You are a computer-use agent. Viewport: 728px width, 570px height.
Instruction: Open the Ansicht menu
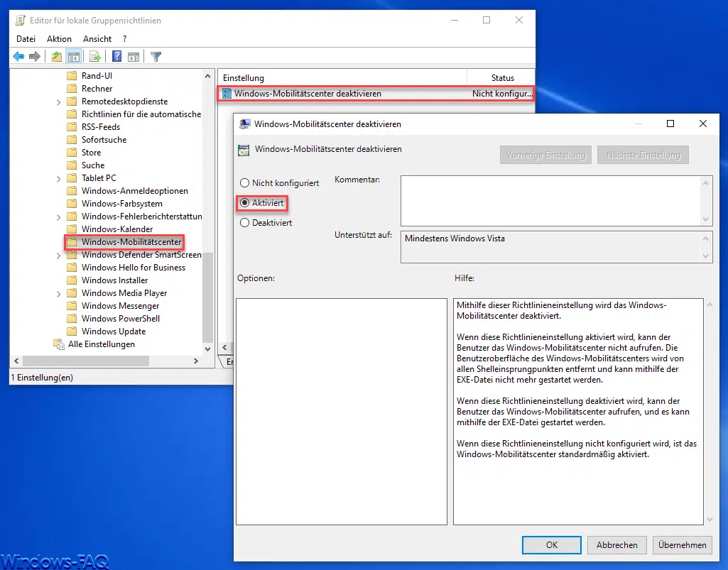tap(97, 39)
